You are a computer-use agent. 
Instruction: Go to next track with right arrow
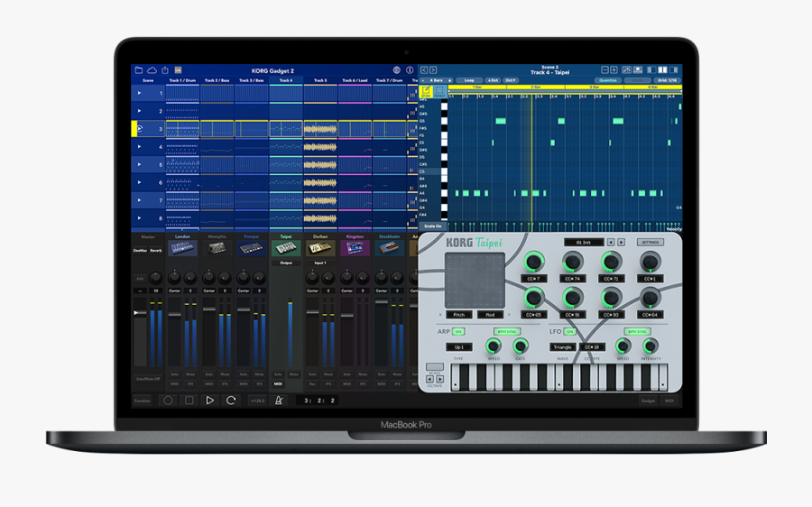tap(433, 69)
